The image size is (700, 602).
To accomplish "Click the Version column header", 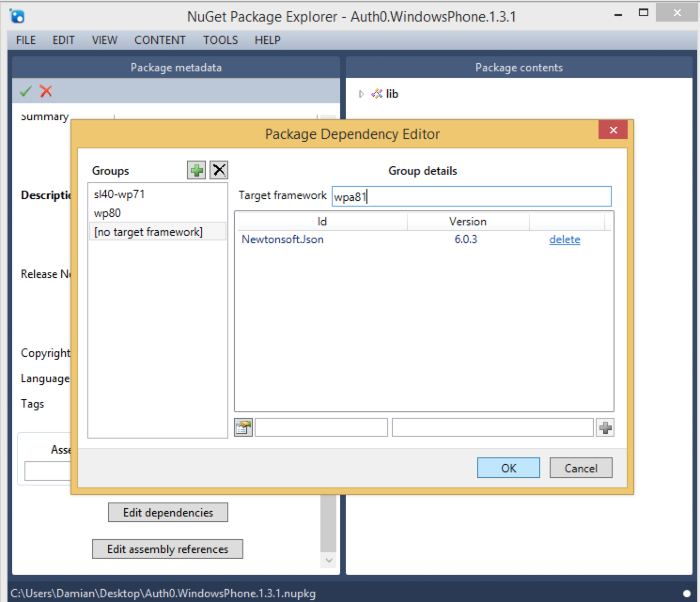I will tap(468, 221).
